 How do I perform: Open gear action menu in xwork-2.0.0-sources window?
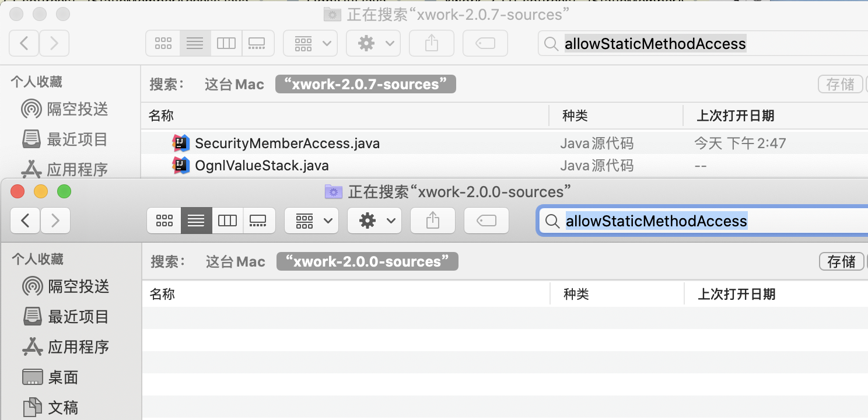(x=374, y=220)
